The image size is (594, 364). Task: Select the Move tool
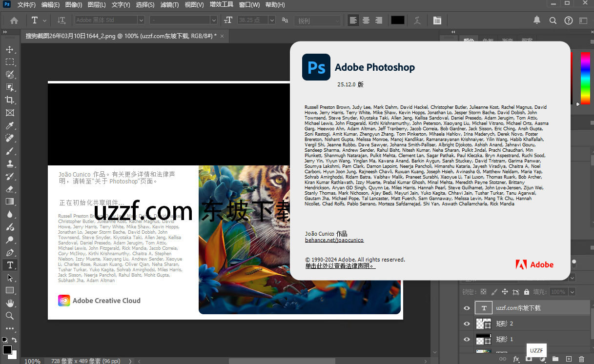pos(10,49)
